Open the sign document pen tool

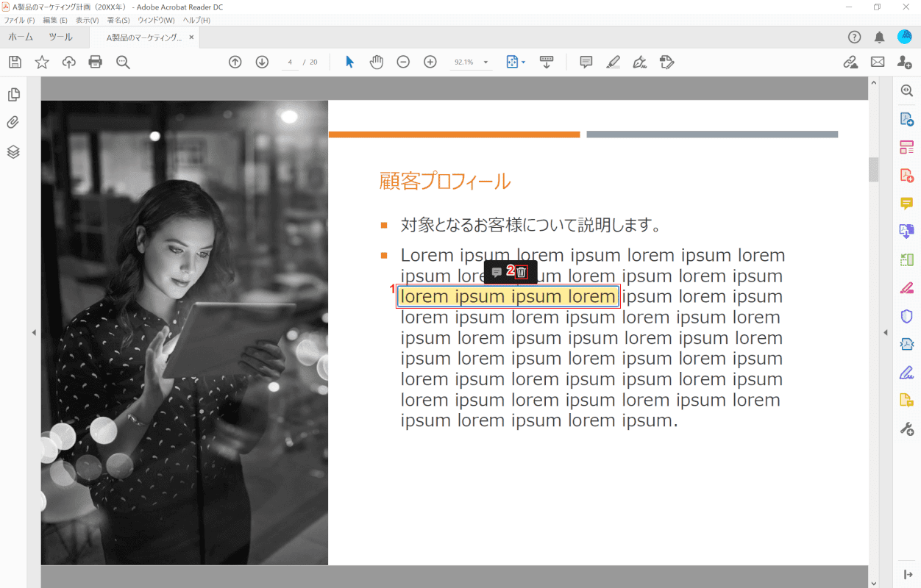click(x=640, y=62)
